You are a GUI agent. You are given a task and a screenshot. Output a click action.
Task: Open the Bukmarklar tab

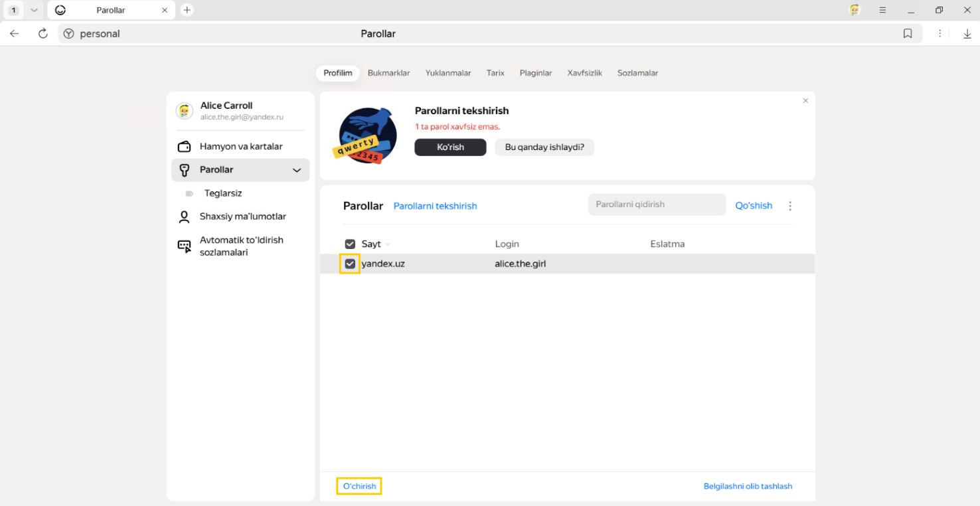click(x=388, y=73)
